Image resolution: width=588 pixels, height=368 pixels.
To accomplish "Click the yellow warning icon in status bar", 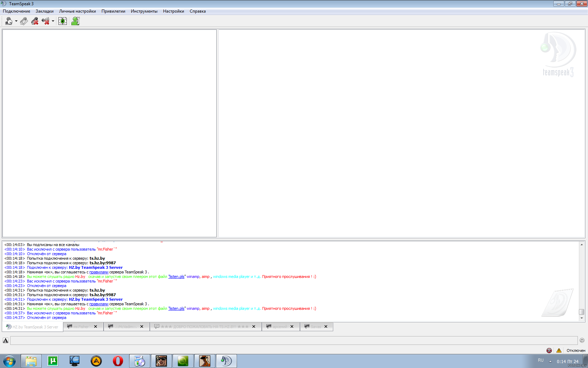I will (559, 350).
